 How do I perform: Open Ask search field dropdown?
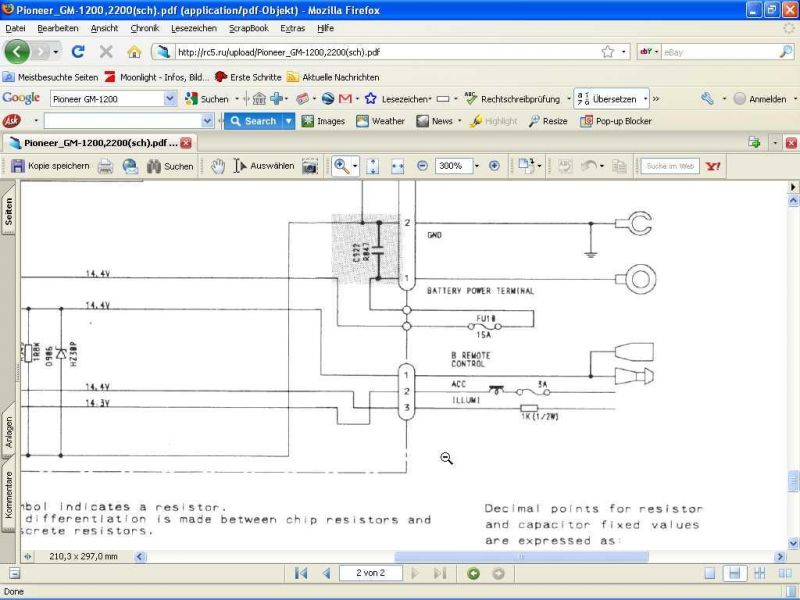click(207, 121)
